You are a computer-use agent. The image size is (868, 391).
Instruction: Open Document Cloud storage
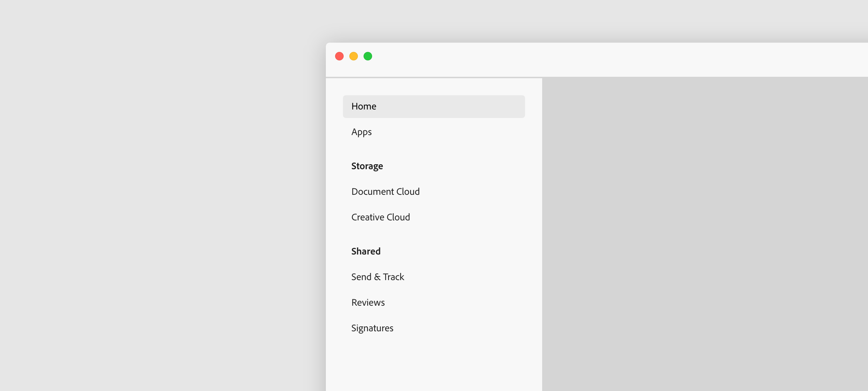pyautogui.click(x=385, y=192)
